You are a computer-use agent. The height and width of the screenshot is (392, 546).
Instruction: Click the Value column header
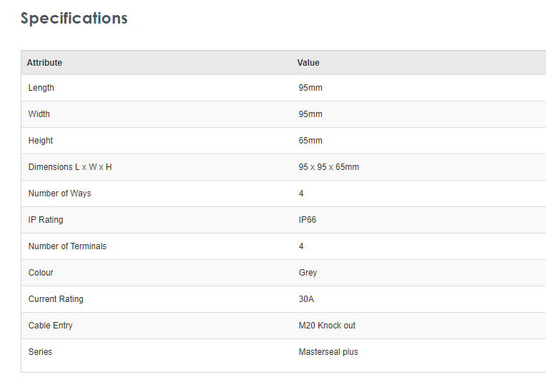(x=308, y=63)
